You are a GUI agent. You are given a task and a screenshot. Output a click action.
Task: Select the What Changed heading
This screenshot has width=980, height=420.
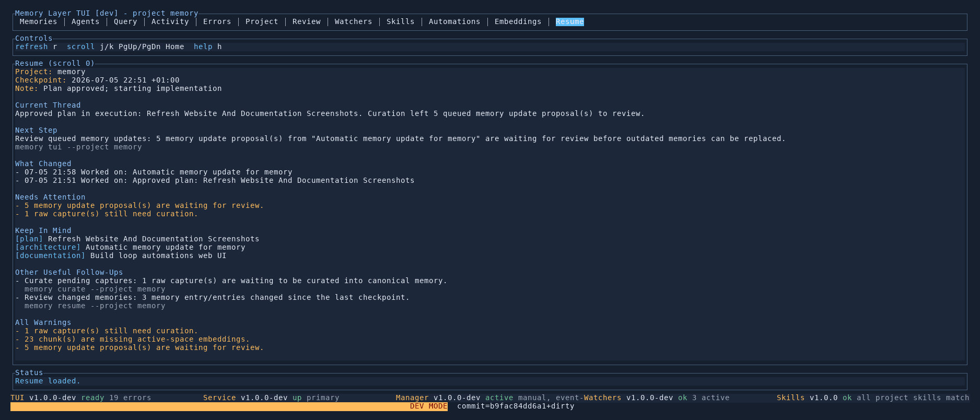(43, 164)
